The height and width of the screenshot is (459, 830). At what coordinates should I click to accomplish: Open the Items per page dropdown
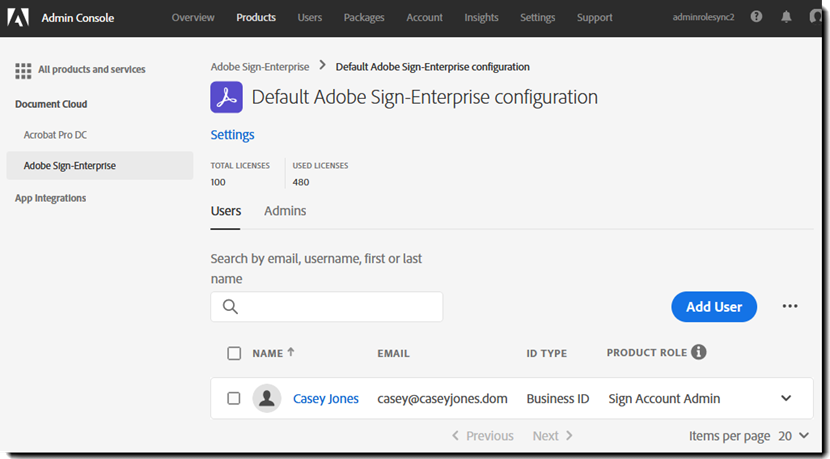click(794, 436)
